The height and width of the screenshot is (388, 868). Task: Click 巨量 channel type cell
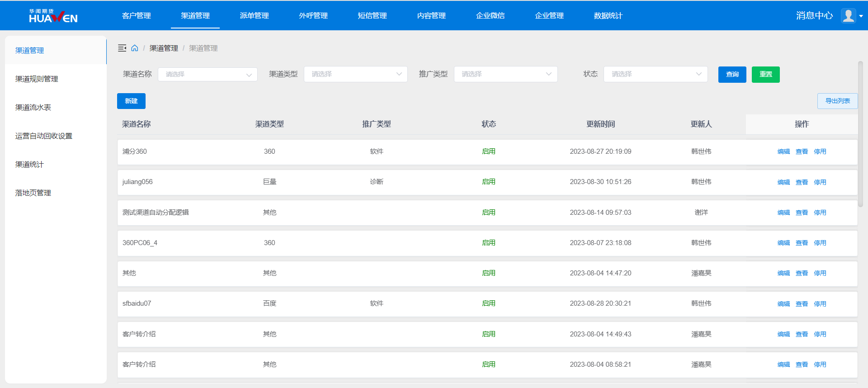pyautogui.click(x=269, y=182)
